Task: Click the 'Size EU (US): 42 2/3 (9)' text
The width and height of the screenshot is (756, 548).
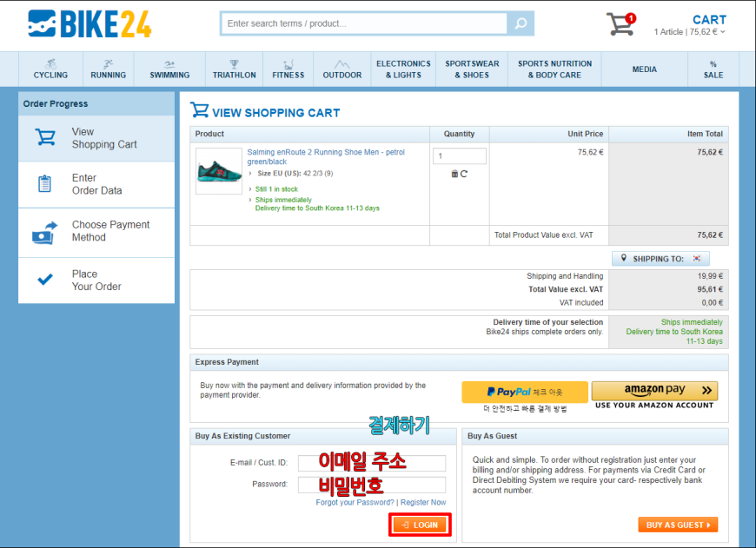Action: [x=295, y=173]
